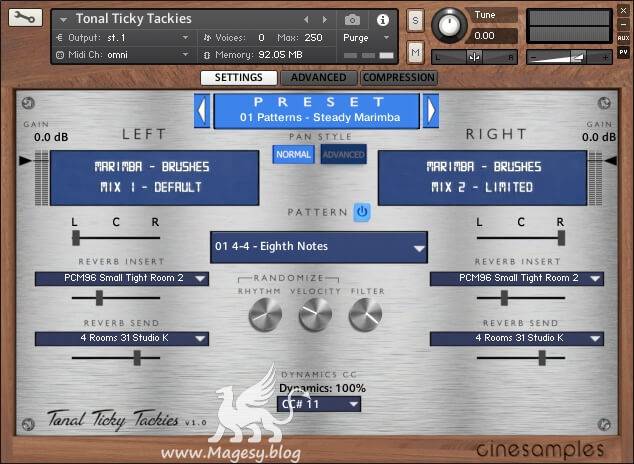Expand the instrument name dropdown arrow
634x464 pixels.
click(x=63, y=19)
